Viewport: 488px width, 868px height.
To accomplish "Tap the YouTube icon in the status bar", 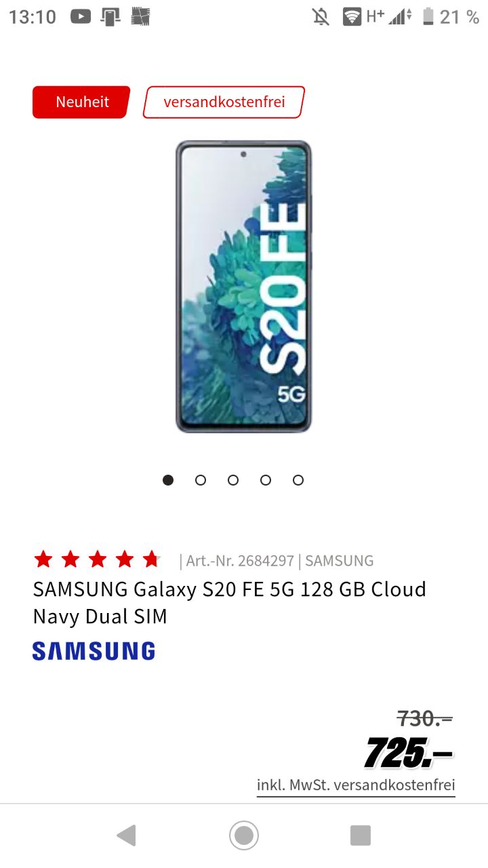I will [80, 16].
